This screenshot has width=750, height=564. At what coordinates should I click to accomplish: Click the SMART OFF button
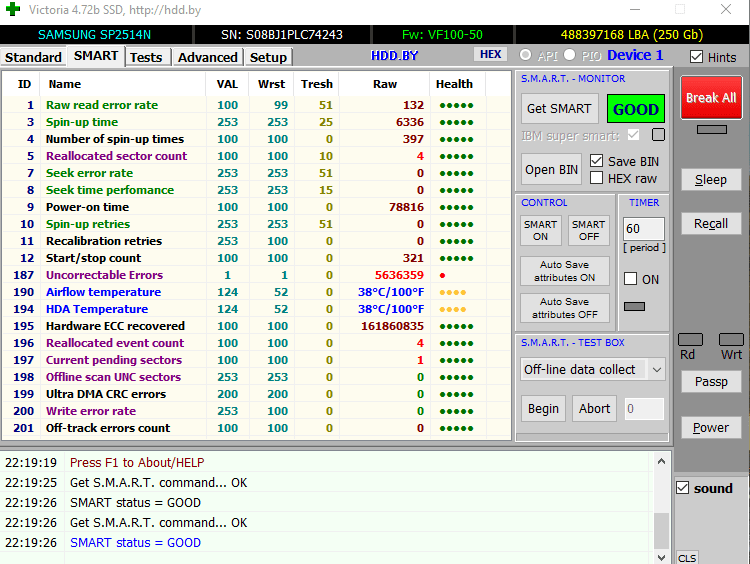coord(588,230)
